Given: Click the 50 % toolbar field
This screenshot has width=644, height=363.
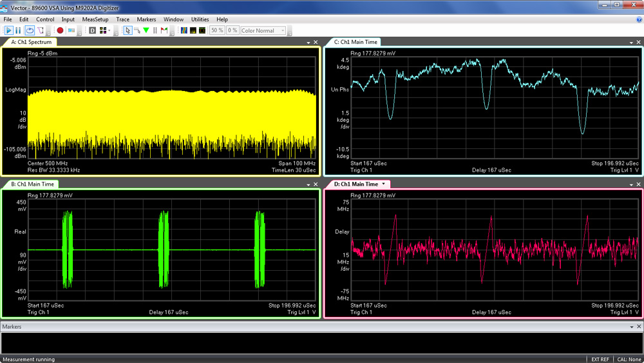Looking at the screenshot, I should click(217, 30).
